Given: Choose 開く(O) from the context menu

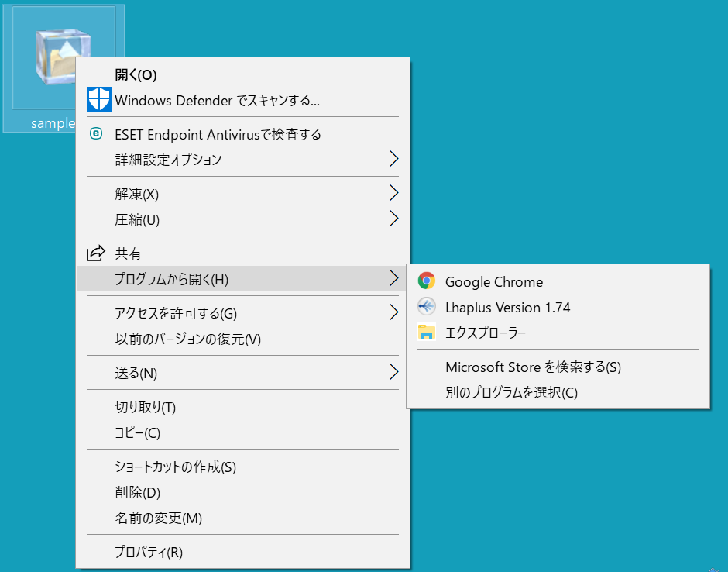Looking at the screenshot, I should point(242,74).
